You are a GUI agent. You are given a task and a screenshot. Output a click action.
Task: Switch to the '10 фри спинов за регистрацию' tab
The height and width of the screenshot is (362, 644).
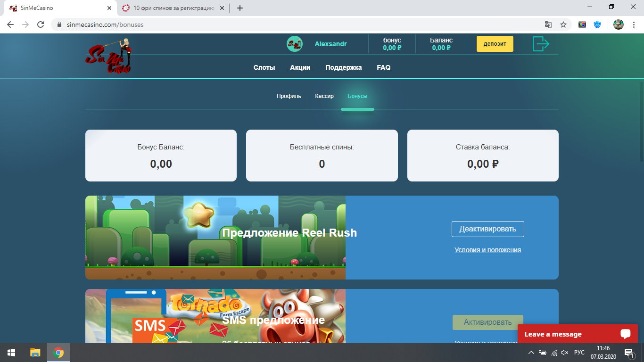click(x=173, y=8)
